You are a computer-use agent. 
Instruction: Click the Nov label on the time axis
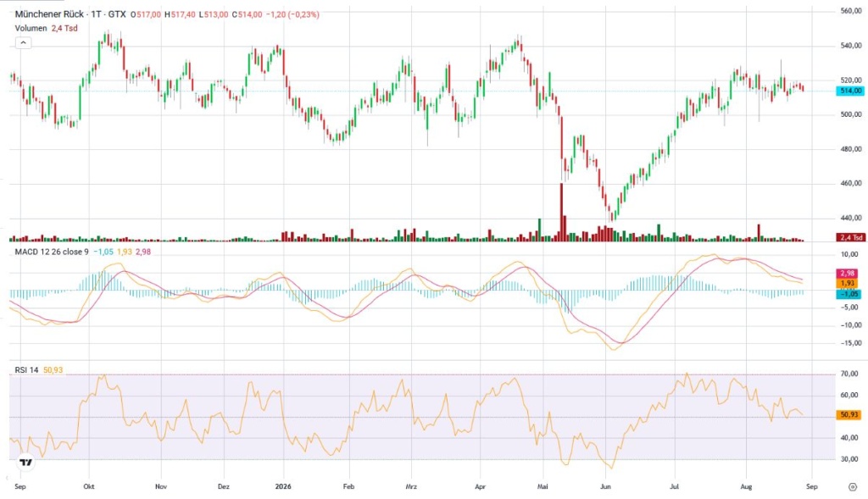coord(161,487)
